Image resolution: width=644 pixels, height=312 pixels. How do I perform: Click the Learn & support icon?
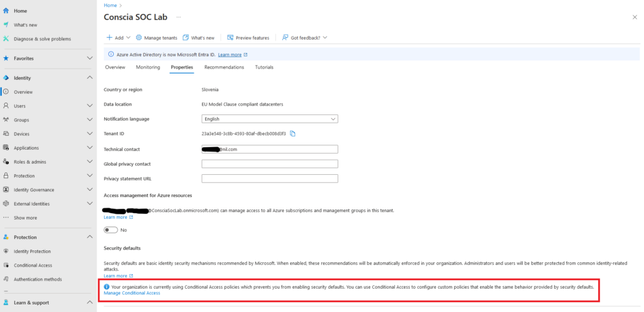point(6,303)
